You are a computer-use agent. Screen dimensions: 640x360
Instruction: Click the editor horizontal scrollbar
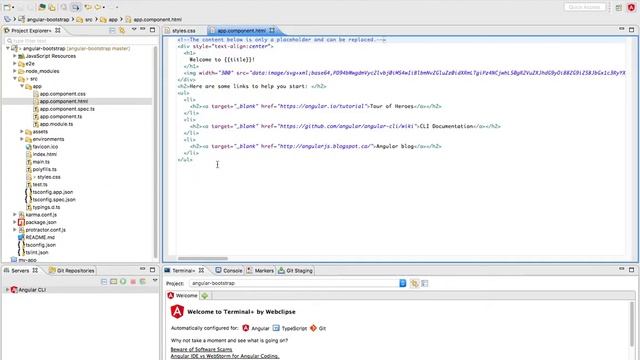tap(202, 258)
